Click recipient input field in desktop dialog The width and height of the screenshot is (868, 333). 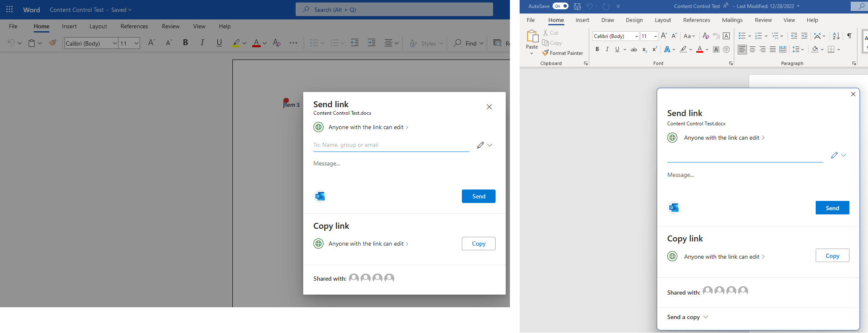pos(745,156)
